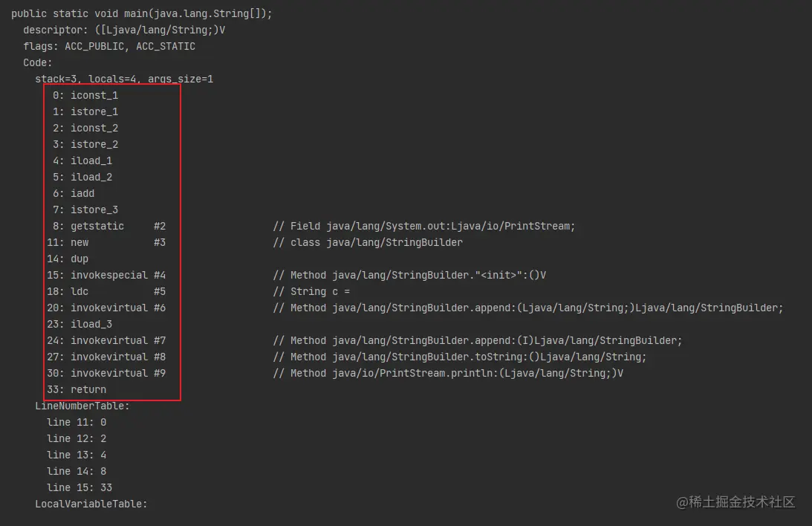Screen dimensions: 812x526
Task: Click the line 11: 0 entry
Action: (76, 422)
